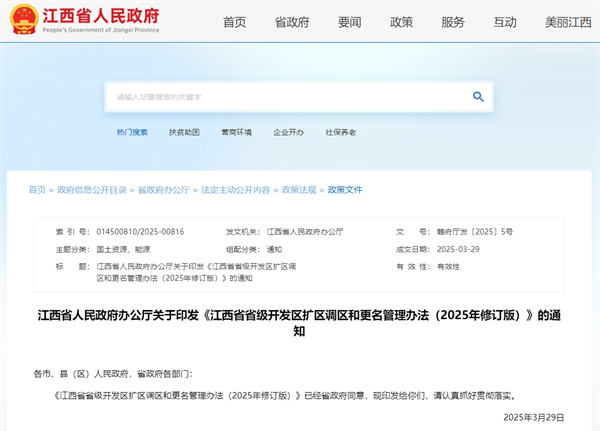Select the 营商环境 hot search link
This screenshot has height=431, width=600.
(x=236, y=132)
